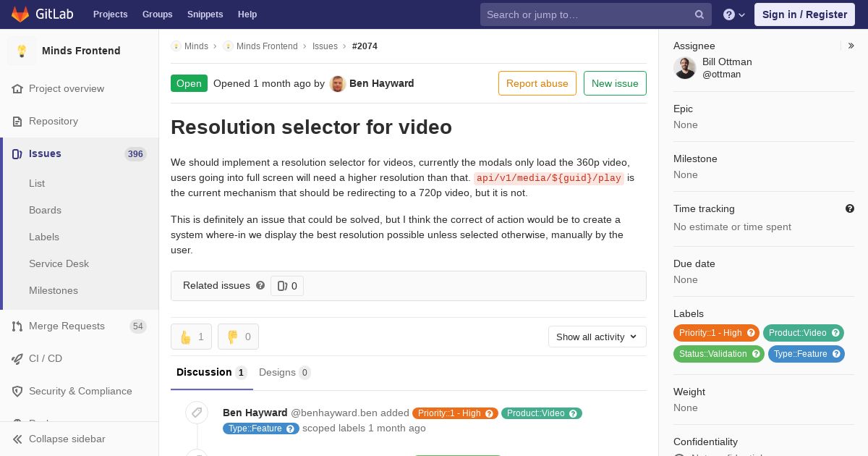Click the Minds Frontend sidebar project title
Screen dimensions: 868x456
(x=81, y=51)
